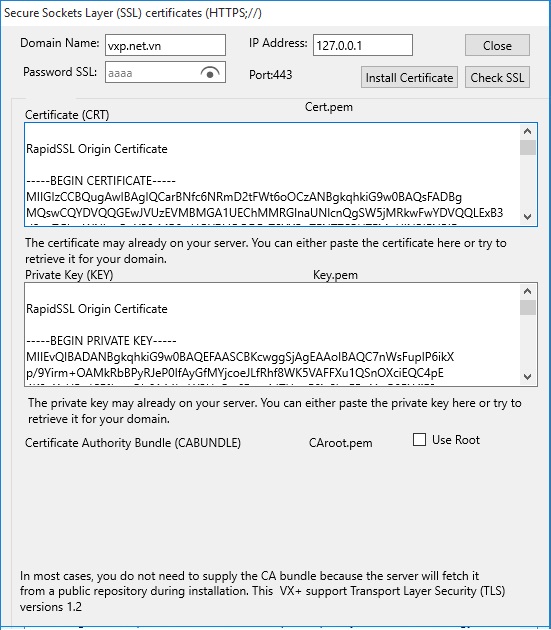Click the IP Address: label
551x630 pixels.
[278, 43]
